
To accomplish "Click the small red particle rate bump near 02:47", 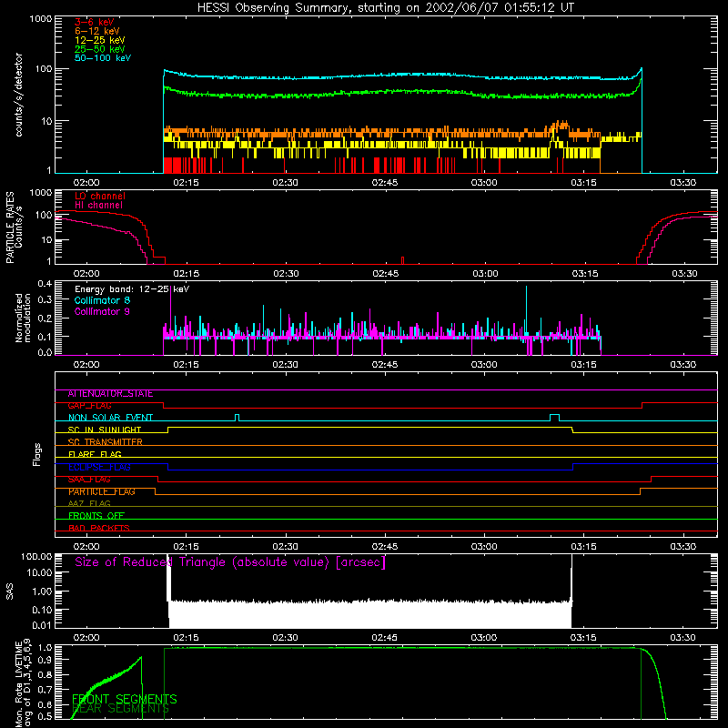I will pyautogui.click(x=402, y=260).
